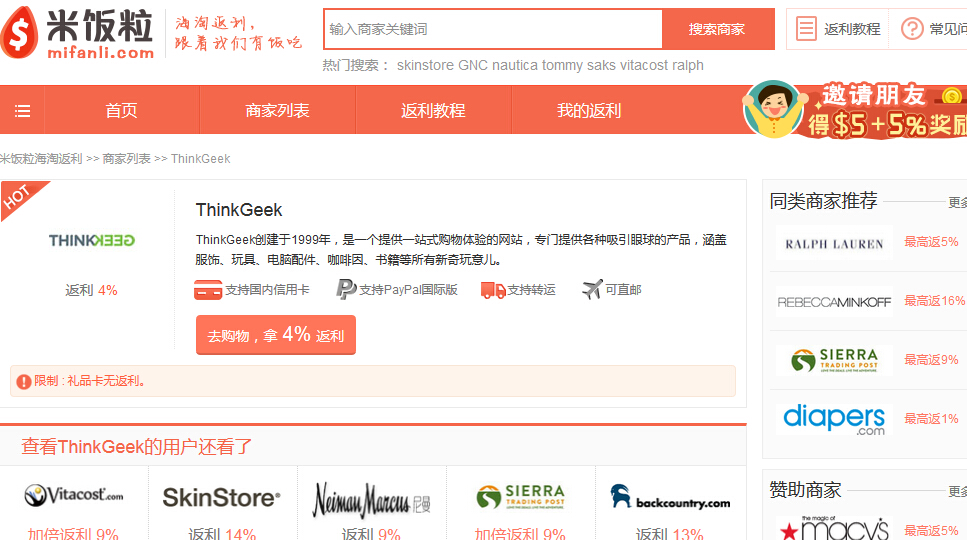Click the ThinkGeek store logo

(91, 240)
